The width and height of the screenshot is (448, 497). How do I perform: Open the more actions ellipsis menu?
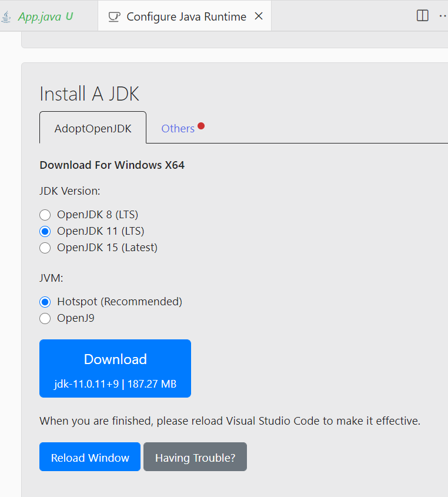tap(443, 16)
